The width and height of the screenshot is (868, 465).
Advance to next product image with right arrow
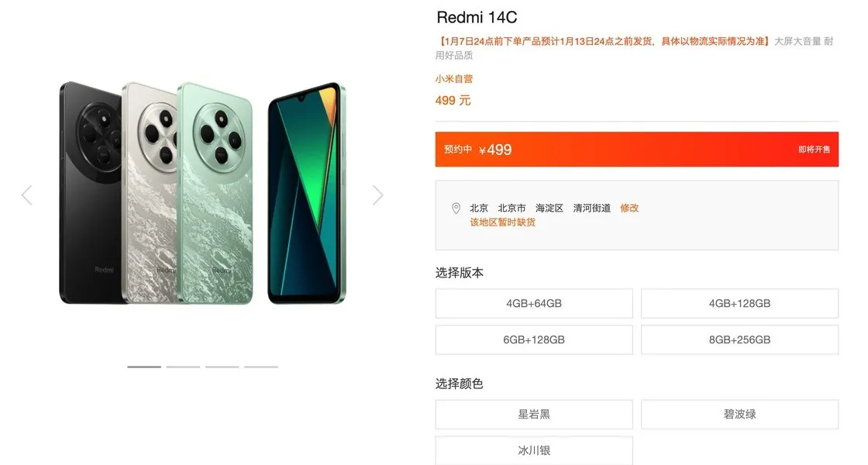pos(377,195)
